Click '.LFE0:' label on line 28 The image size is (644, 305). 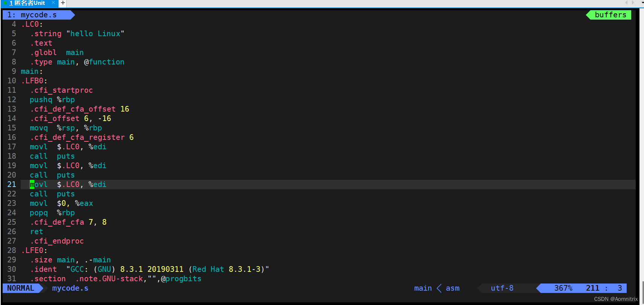(34, 250)
